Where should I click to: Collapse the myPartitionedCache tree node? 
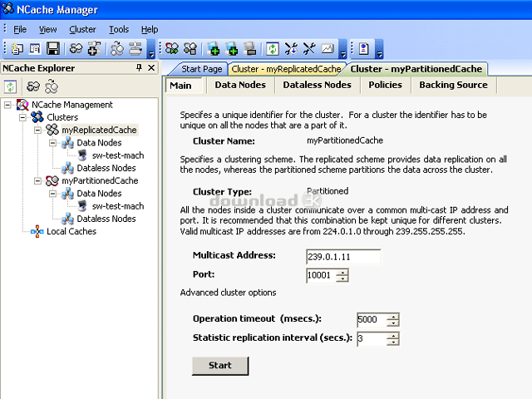click(37, 181)
